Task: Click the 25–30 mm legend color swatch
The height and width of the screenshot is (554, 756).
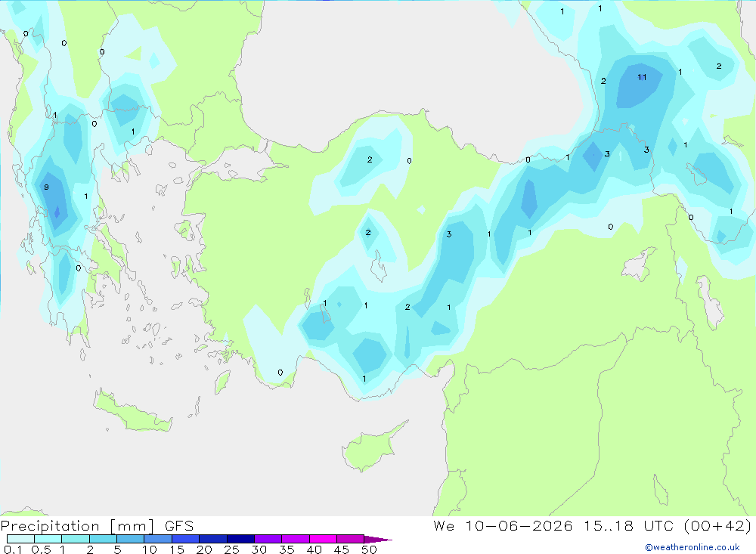Action: coord(240,539)
